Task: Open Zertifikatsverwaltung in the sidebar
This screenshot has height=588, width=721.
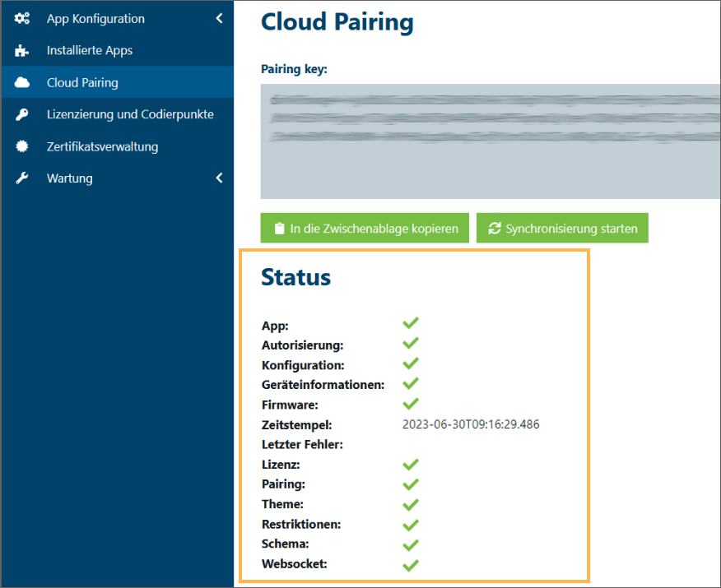Action: tap(118, 146)
